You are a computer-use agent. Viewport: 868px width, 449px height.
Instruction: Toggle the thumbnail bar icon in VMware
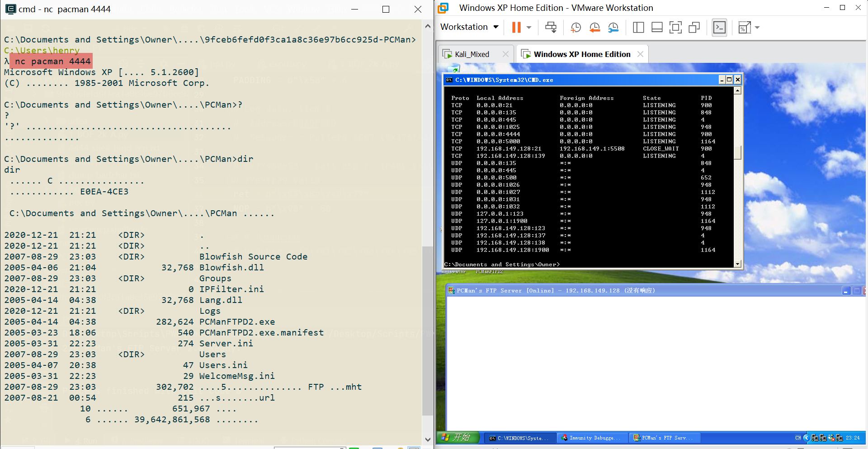tap(657, 28)
